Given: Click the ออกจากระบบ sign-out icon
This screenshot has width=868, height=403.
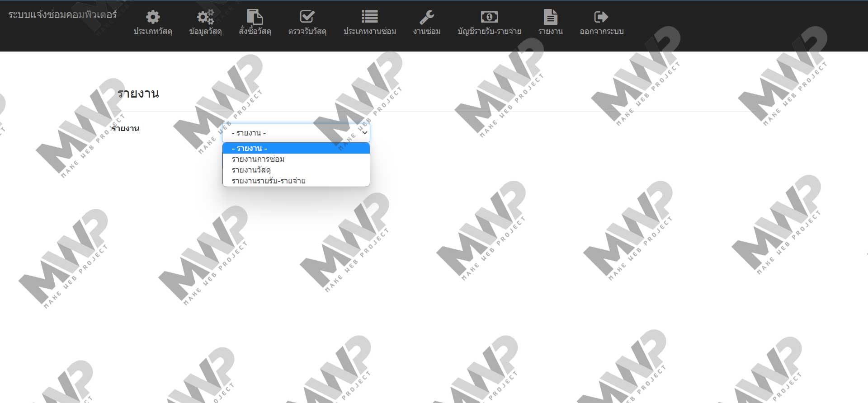Looking at the screenshot, I should 601,17.
